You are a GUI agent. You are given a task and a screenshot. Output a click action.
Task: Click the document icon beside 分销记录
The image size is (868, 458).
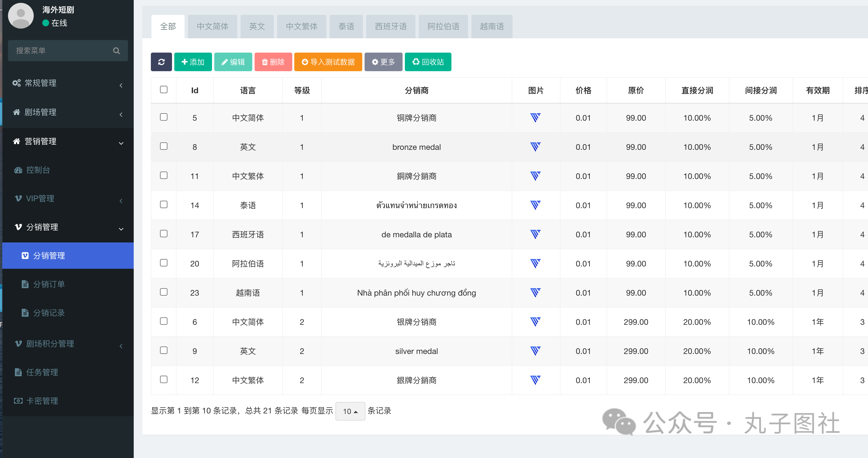point(25,313)
